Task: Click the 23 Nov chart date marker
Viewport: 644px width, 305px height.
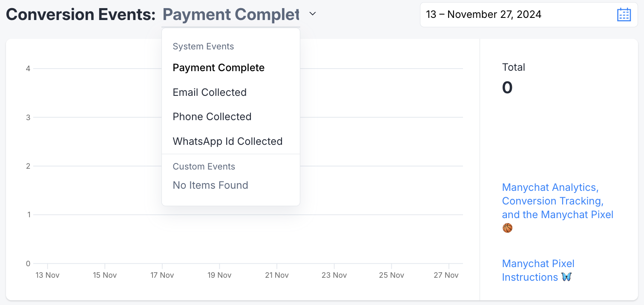Action: [334, 275]
